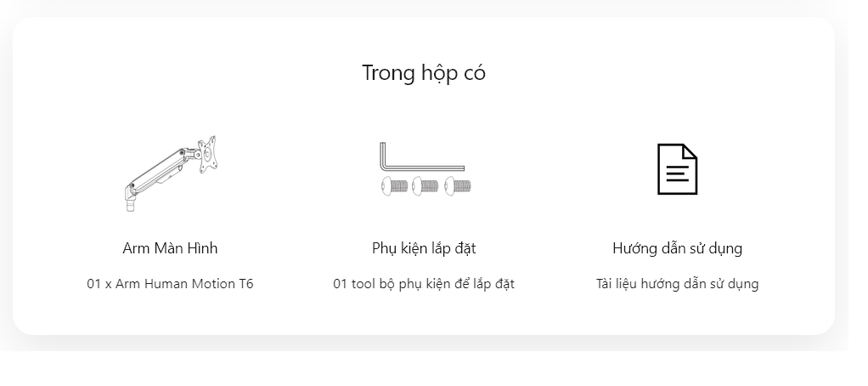Click "T6" in the arm description

click(245, 284)
